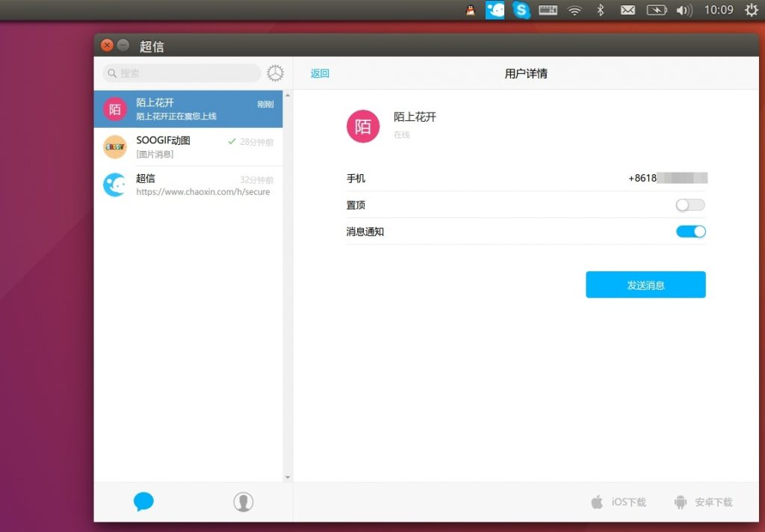Viewport: 765px width, 532px height.
Task: Open the QQ penguin tray icon
Action: 470,10
